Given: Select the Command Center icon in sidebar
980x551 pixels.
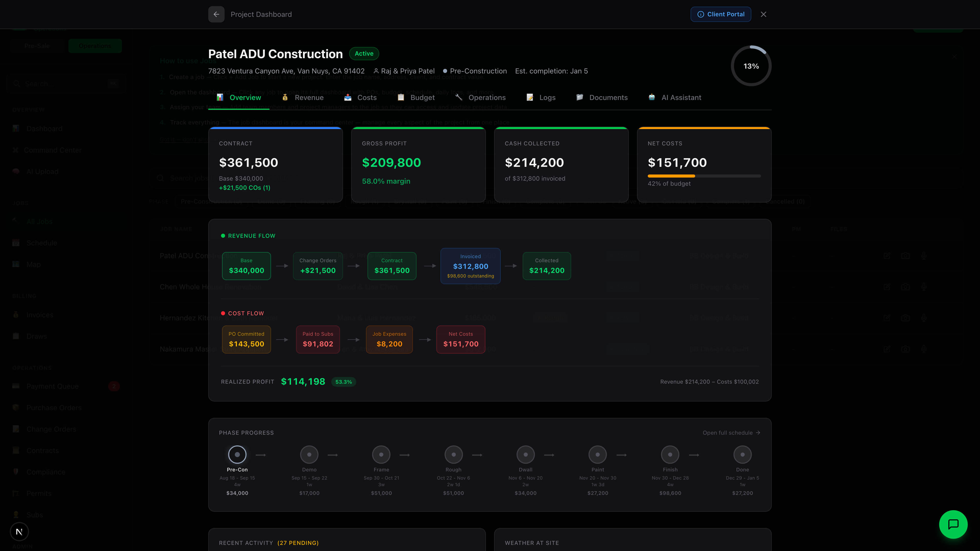Looking at the screenshot, I should click(16, 150).
